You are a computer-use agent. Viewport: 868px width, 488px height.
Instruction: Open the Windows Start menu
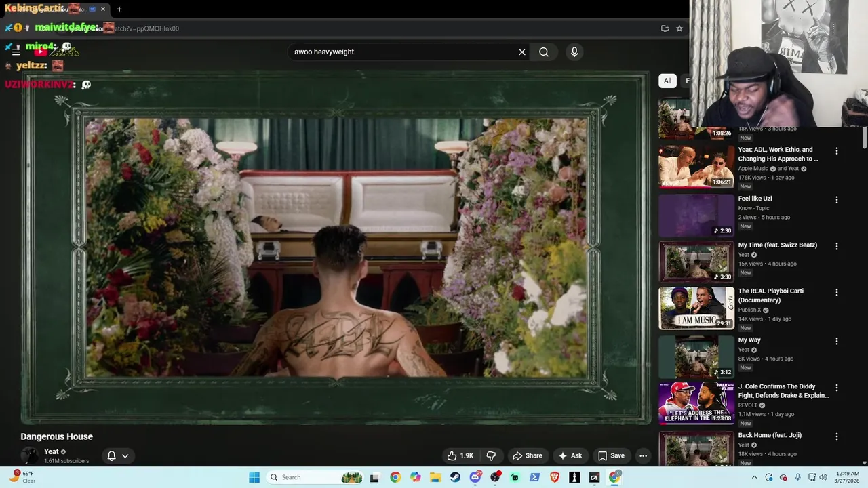254,477
